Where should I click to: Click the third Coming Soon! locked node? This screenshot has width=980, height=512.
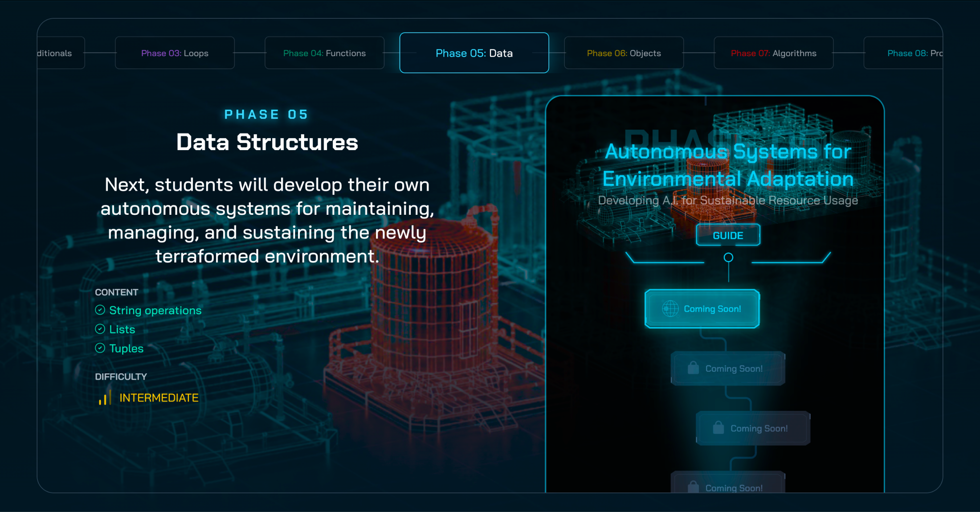[x=753, y=428]
